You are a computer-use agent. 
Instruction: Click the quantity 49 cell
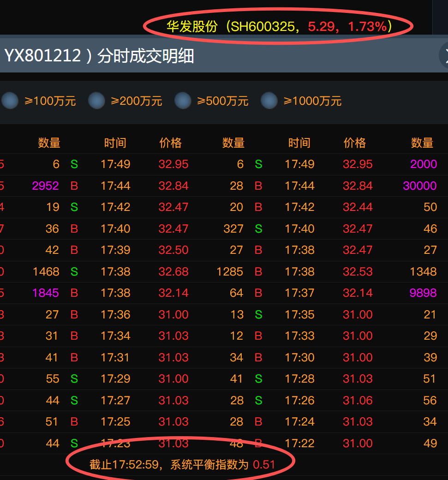point(430,443)
